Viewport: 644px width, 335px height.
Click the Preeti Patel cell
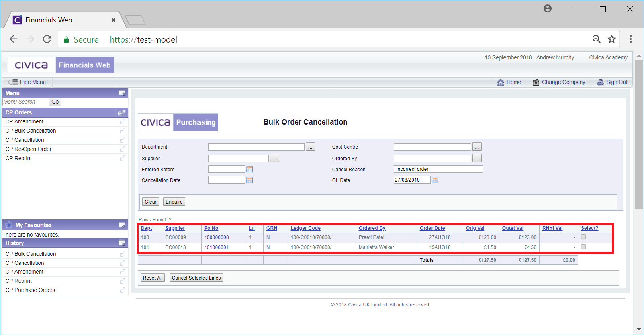point(386,237)
